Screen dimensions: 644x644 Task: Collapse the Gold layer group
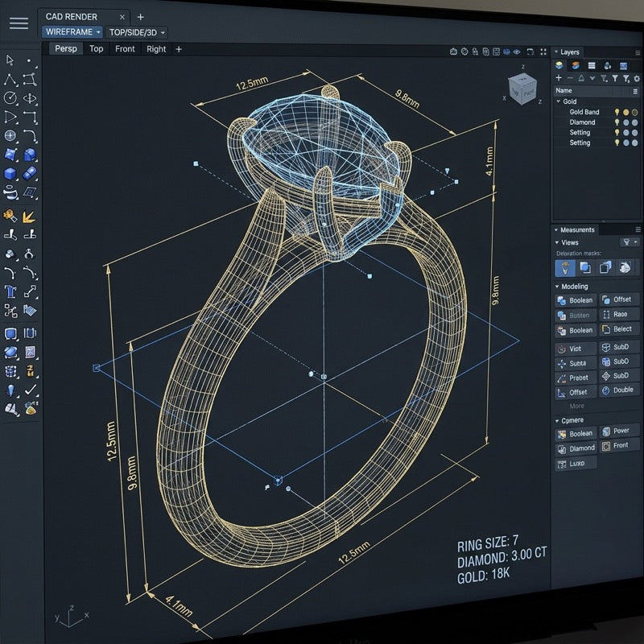tap(558, 101)
